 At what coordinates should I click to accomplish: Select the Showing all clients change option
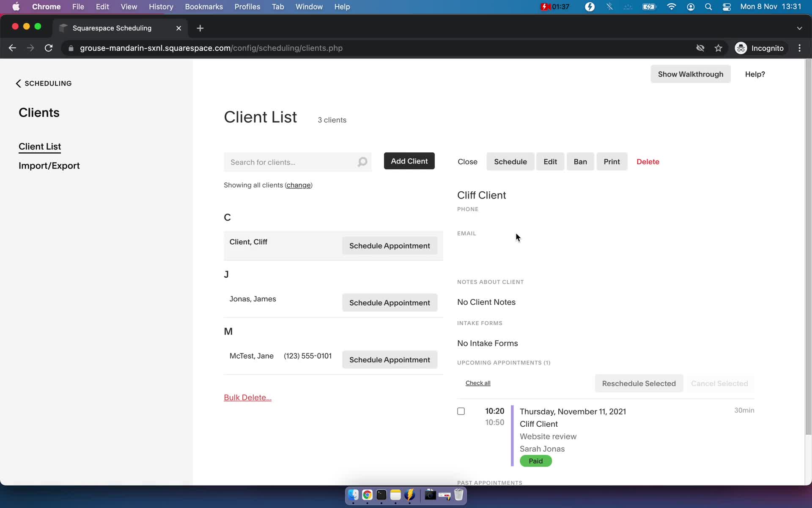[x=298, y=185]
